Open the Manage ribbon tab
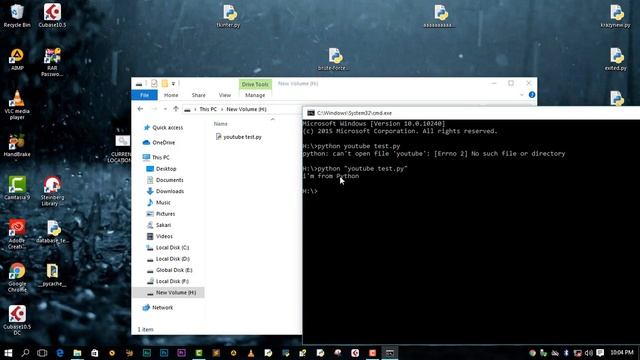Screen dimensions: 640x360 pos(255,95)
